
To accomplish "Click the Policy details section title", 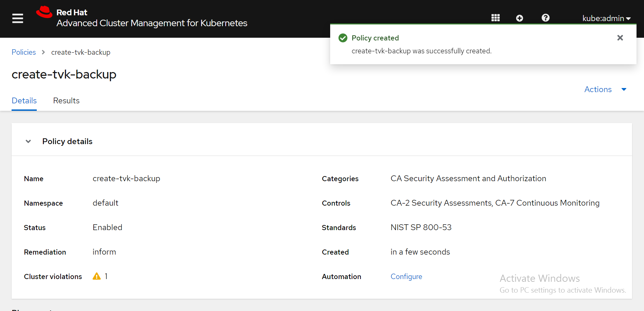I will point(67,141).
